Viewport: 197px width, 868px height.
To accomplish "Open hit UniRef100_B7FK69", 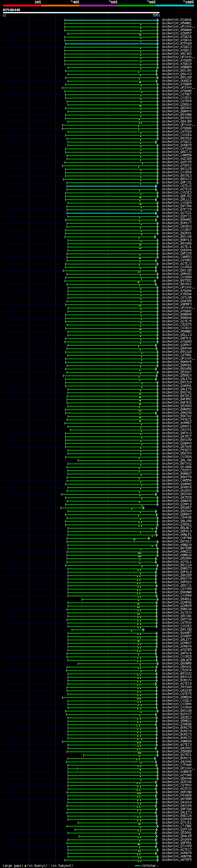I will coord(176,43).
